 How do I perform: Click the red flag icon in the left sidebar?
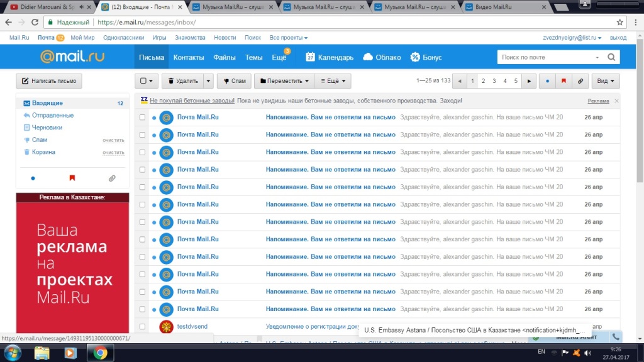[72, 178]
